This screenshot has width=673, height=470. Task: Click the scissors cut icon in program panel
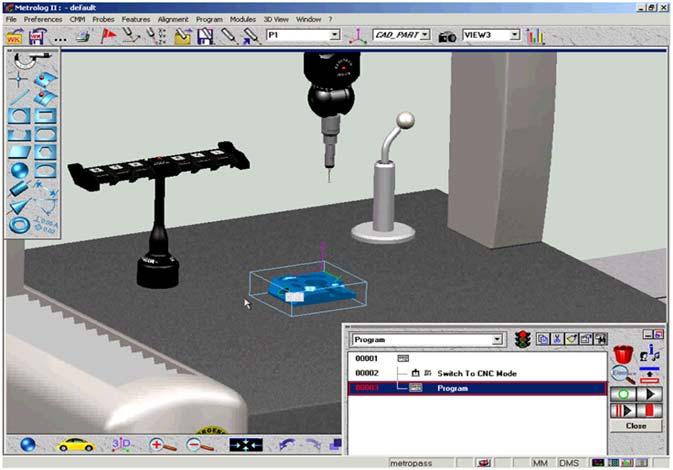pyautogui.click(x=557, y=339)
